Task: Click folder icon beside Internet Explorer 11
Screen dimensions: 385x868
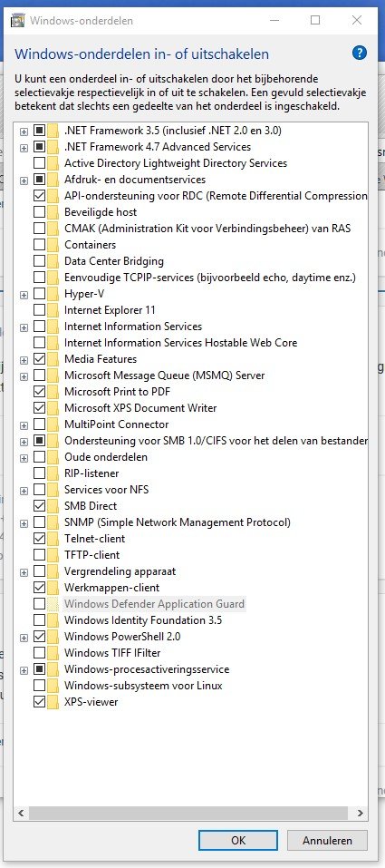Action: click(53, 310)
